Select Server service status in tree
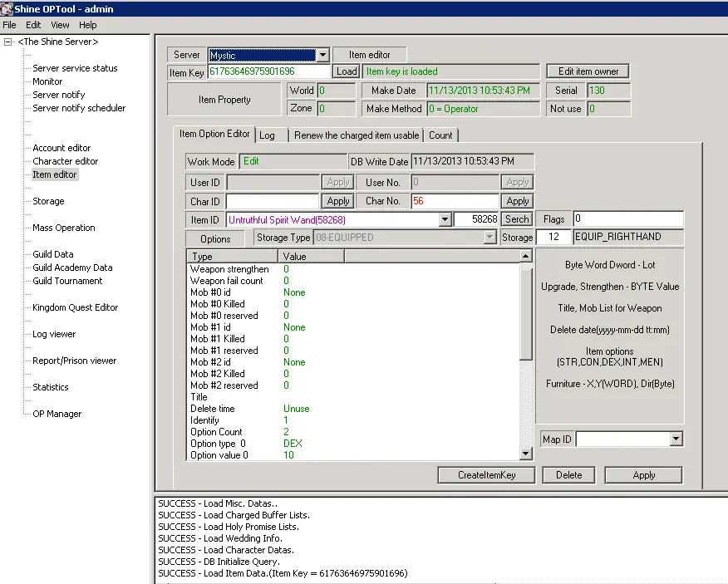The height and width of the screenshot is (584, 728). [x=75, y=68]
